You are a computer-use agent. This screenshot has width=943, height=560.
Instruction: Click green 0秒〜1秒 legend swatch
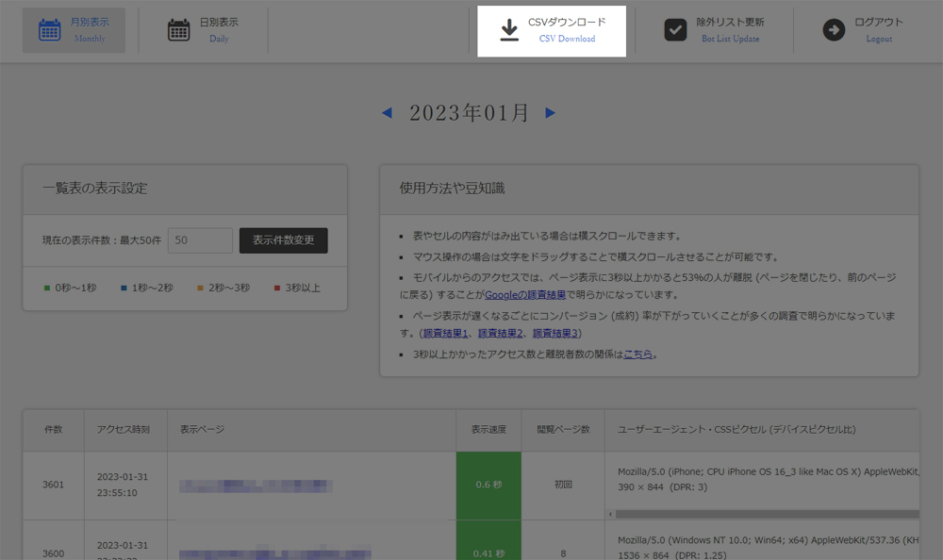(47, 288)
